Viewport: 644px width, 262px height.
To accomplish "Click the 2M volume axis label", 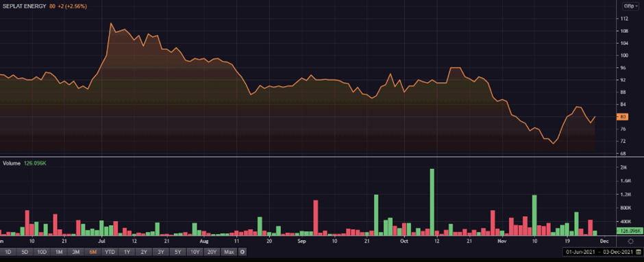I will coord(623,168).
